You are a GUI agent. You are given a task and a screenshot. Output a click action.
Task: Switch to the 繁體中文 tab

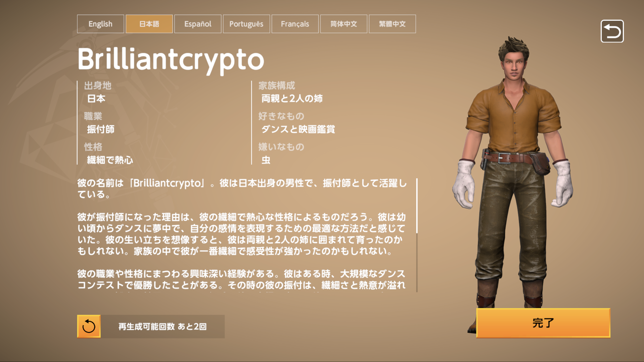pos(392,24)
